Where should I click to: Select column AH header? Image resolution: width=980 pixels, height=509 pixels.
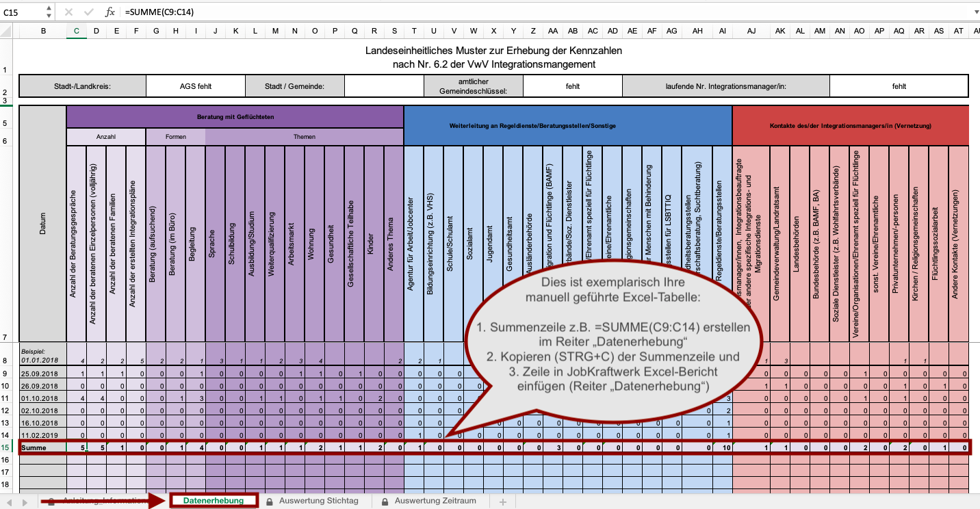coord(697,31)
